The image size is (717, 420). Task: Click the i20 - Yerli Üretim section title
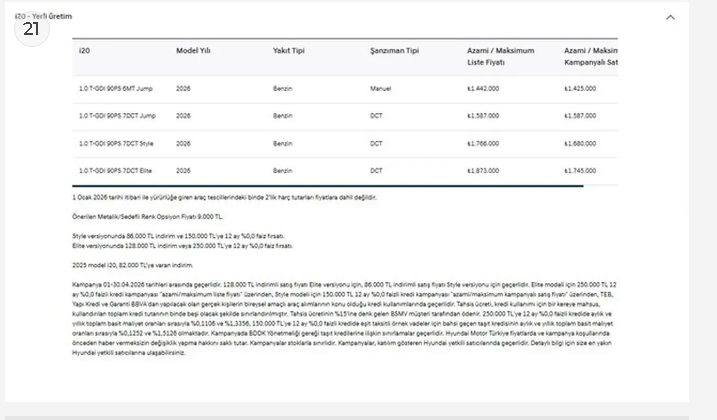43,16
